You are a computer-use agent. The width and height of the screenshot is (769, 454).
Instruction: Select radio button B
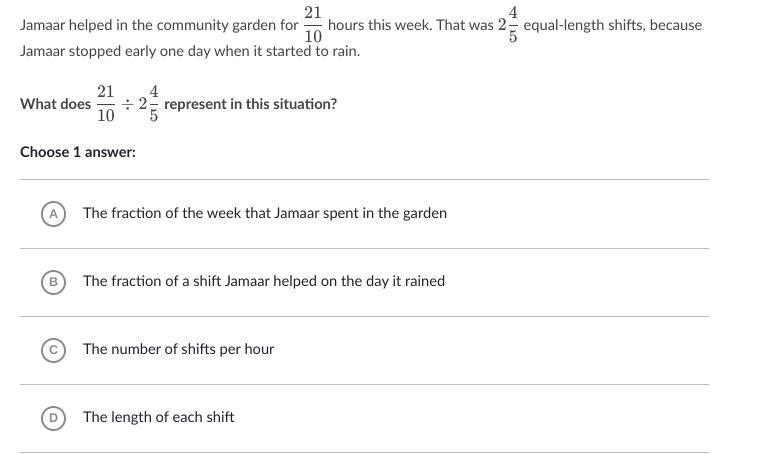click(x=53, y=282)
